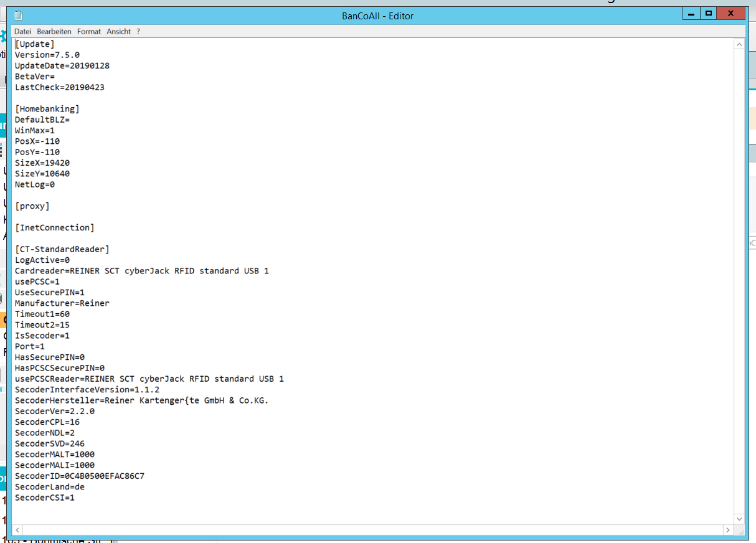Click the line Port=1
Image resolution: width=756 pixels, height=543 pixels.
pyautogui.click(x=30, y=346)
